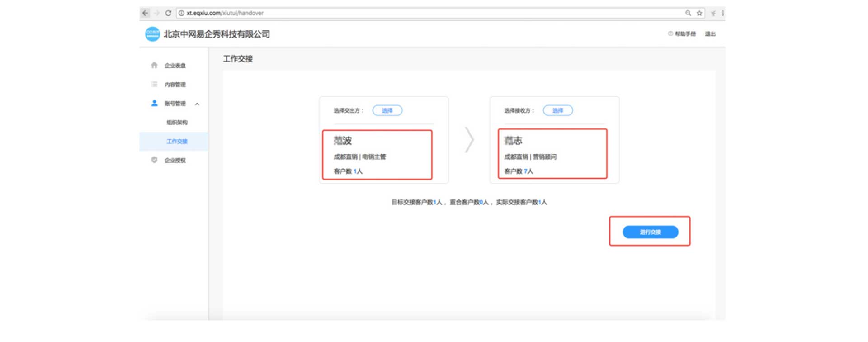Collapse the 账号管理 section chevron
Viewport: 868px width, 342px height.
197,104
